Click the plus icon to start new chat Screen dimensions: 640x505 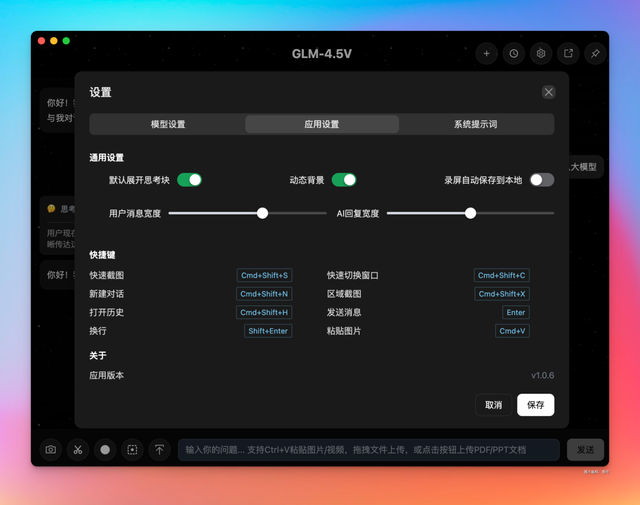(x=487, y=53)
